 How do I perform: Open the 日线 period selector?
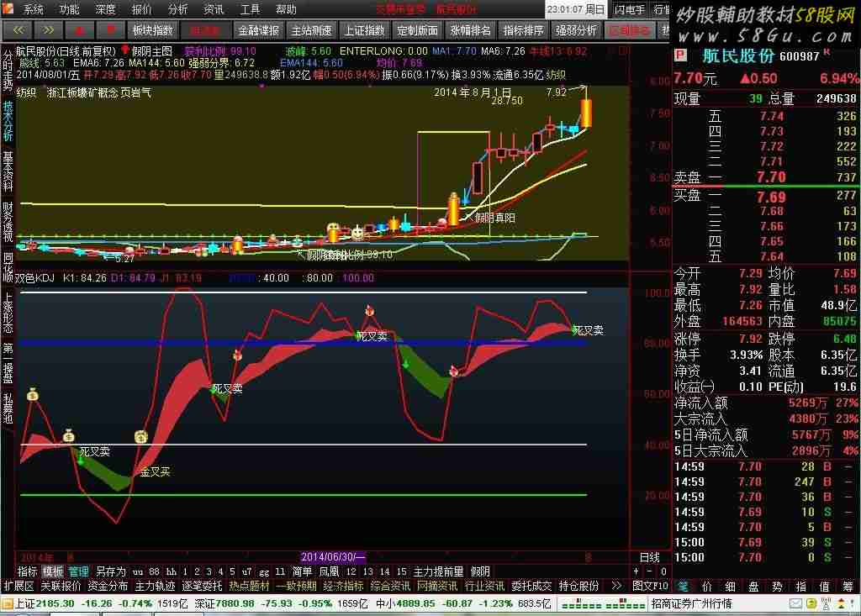coord(650,556)
